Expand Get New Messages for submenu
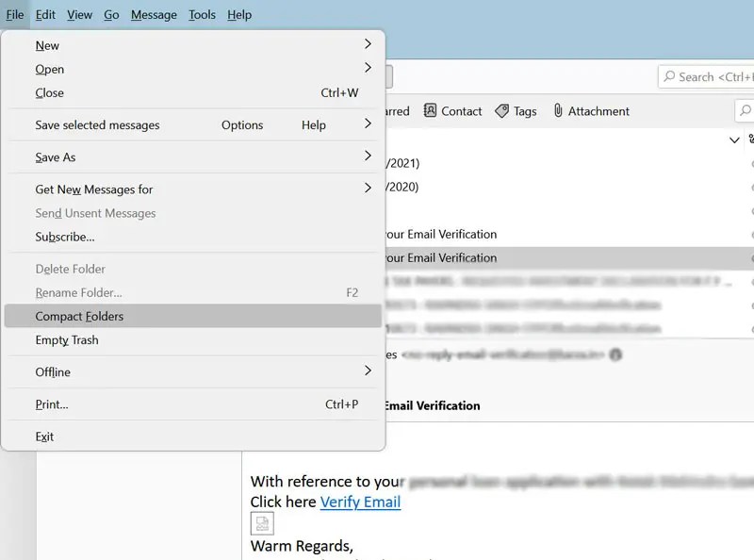The width and height of the screenshot is (754, 560). coord(194,189)
